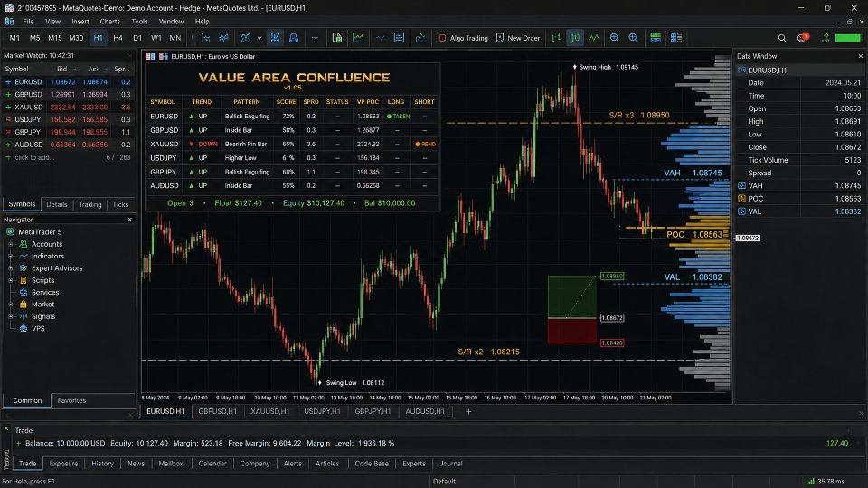The height and width of the screenshot is (488, 868).
Task: Select the M1 timeframe
Action: pos(15,38)
